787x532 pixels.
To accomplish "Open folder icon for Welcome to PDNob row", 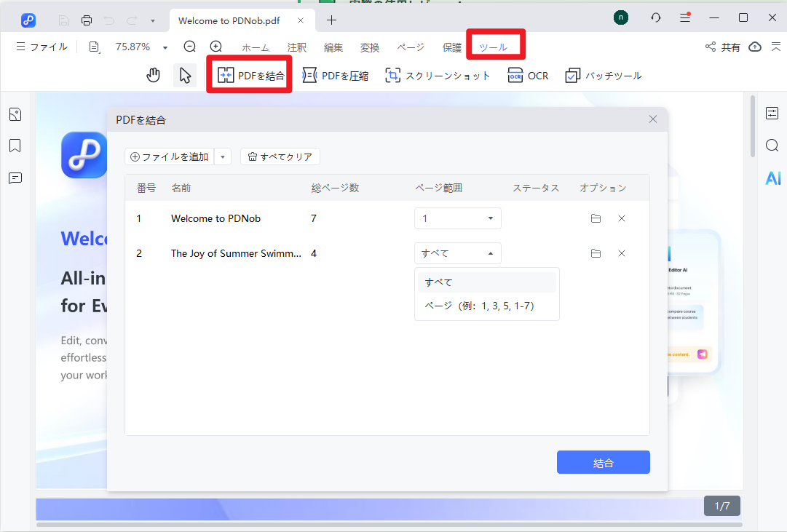I will tap(596, 218).
